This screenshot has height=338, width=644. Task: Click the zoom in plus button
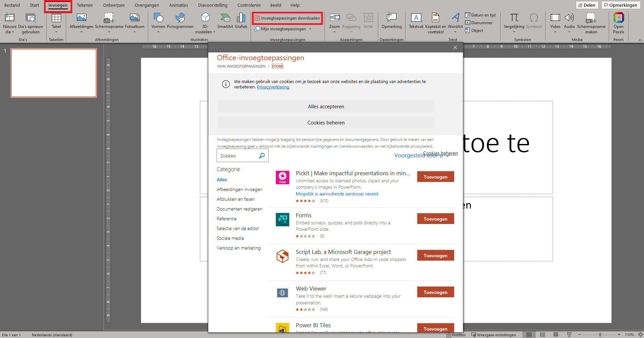(619, 335)
